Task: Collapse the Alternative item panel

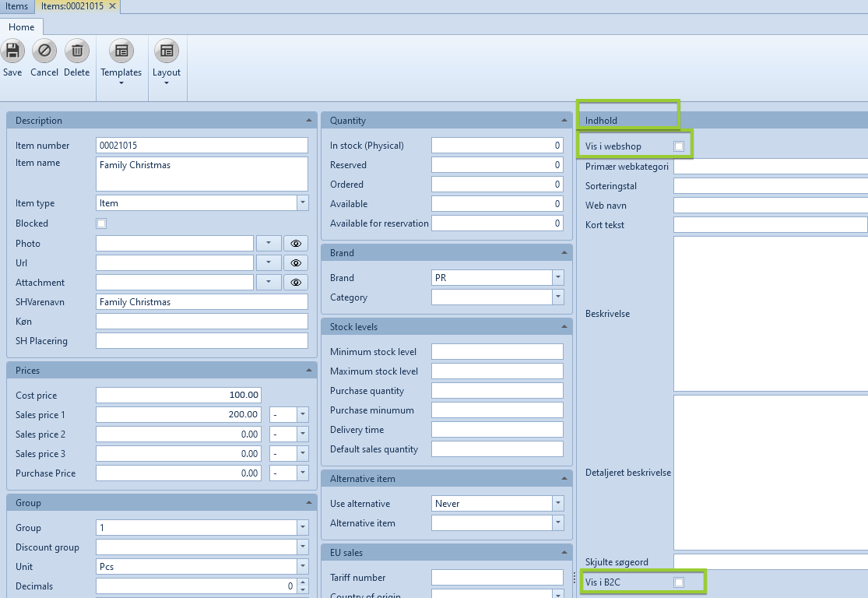Action: pyautogui.click(x=564, y=478)
